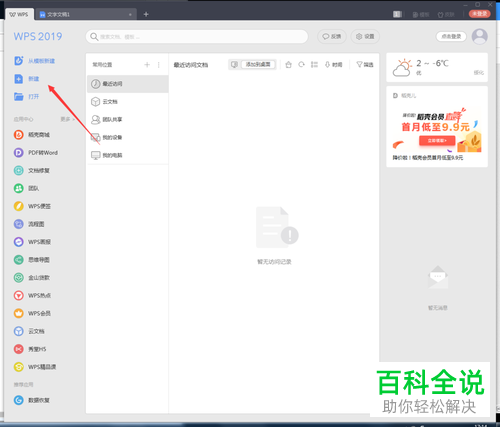Click the 模板 option in title bar
500x427 pixels.
click(421, 14)
